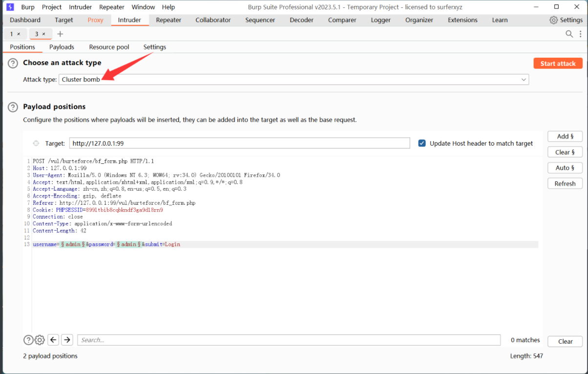Click the Cookie PHPSESSID header line
The image size is (588, 374).
pos(98,210)
